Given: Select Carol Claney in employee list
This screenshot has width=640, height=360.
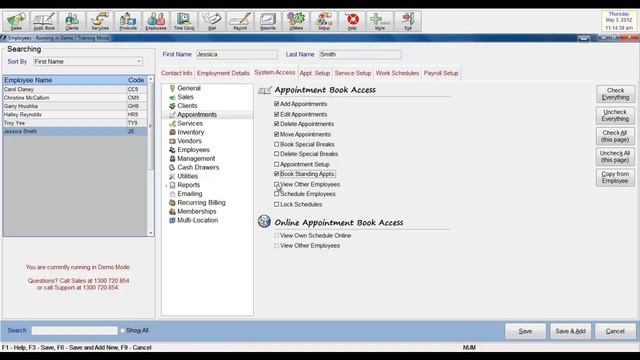Looking at the screenshot, I should point(75,89).
